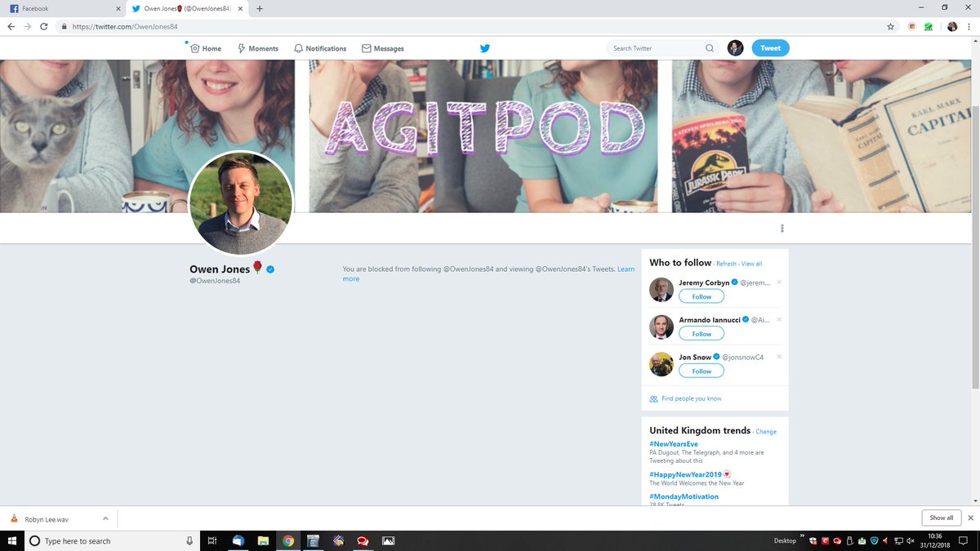Click the Chrome profile avatar
Image resolution: width=980 pixels, height=551 pixels.
click(x=952, y=26)
